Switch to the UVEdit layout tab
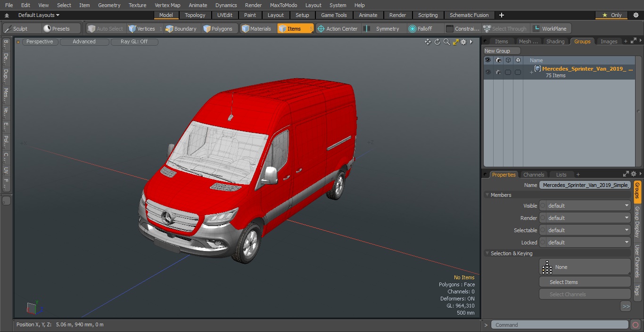 pyautogui.click(x=225, y=15)
